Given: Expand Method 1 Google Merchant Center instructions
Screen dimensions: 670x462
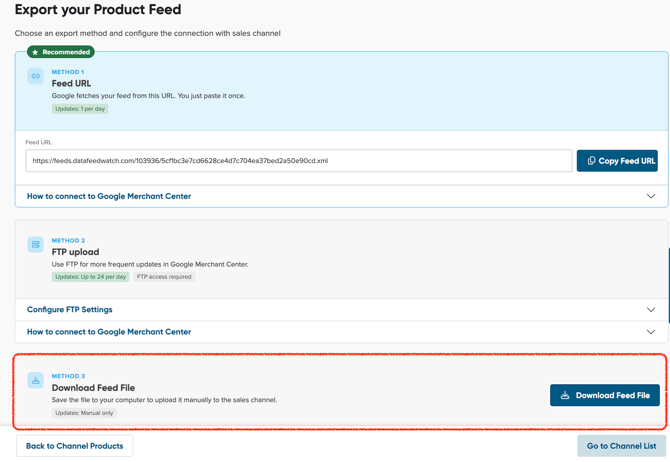Looking at the screenshot, I should [341, 196].
